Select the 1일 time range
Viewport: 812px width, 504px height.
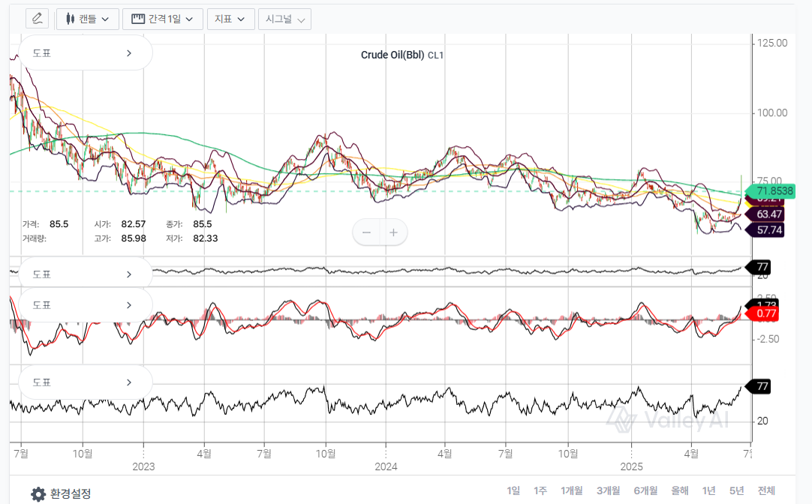point(513,490)
